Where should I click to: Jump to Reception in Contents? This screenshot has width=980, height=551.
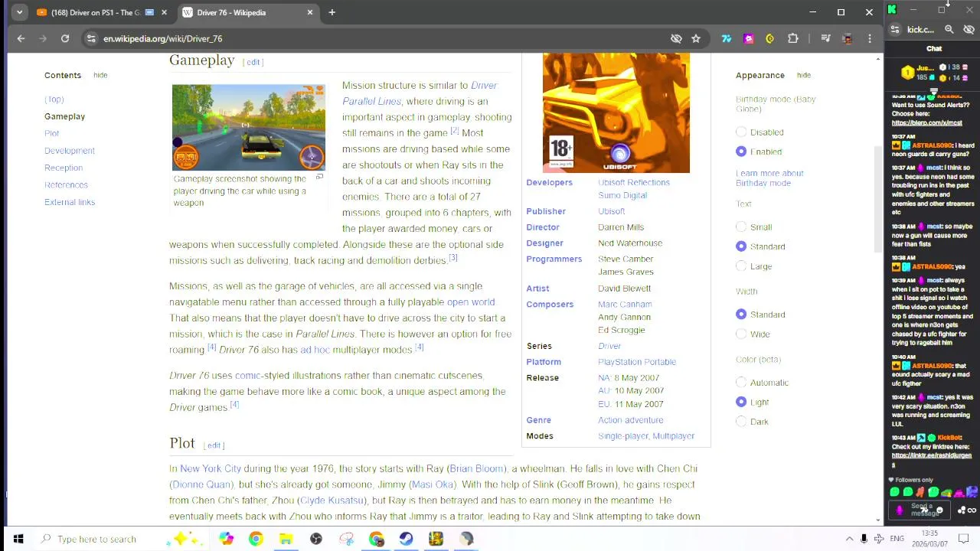tap(64, 168)
